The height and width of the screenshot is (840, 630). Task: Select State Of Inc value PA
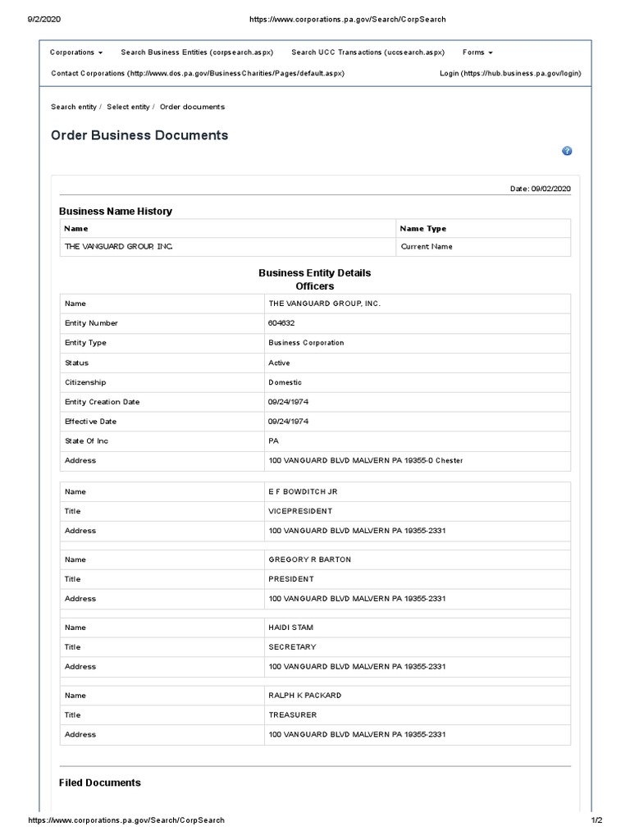point(273,441)
